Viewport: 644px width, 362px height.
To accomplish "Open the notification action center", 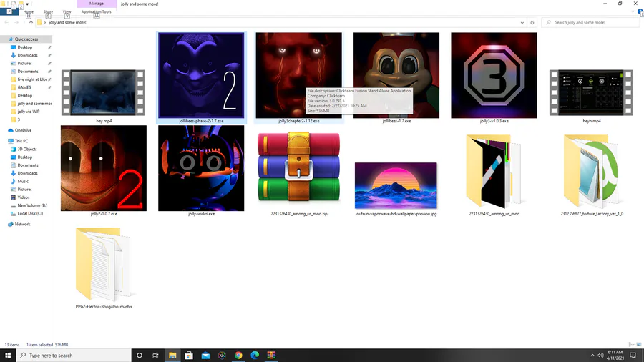I will click(633, 356).
